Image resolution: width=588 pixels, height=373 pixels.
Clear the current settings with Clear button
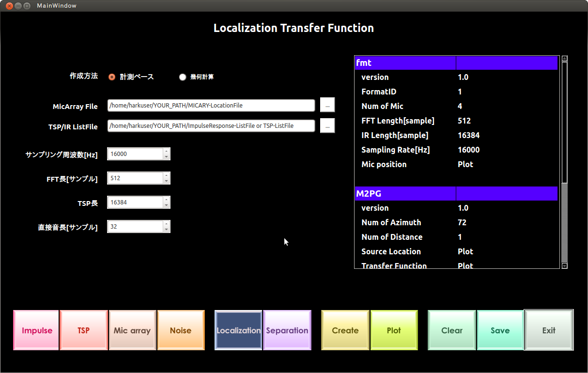pyautogui.click(x=451, y=330)
